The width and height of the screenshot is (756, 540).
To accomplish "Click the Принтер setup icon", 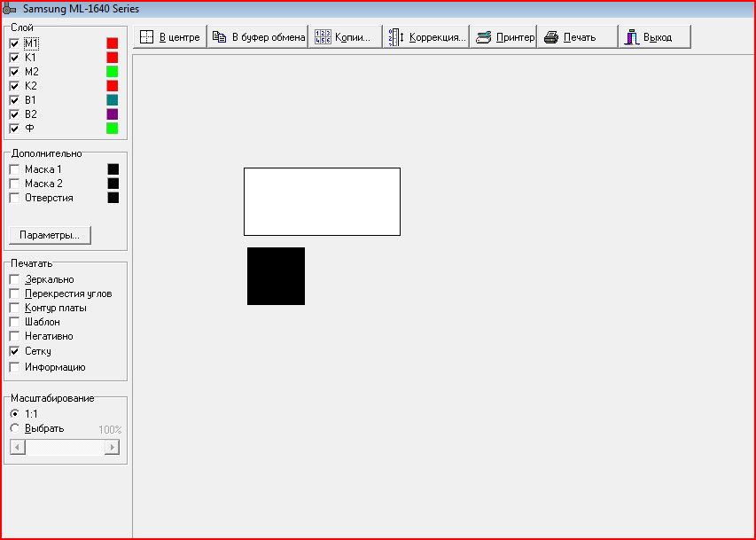I will [x=483, y=37].
